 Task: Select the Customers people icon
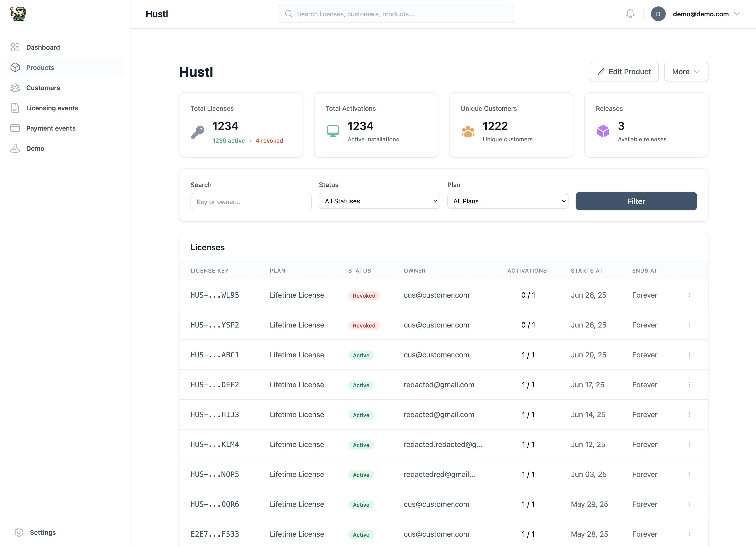coord(15,88)
